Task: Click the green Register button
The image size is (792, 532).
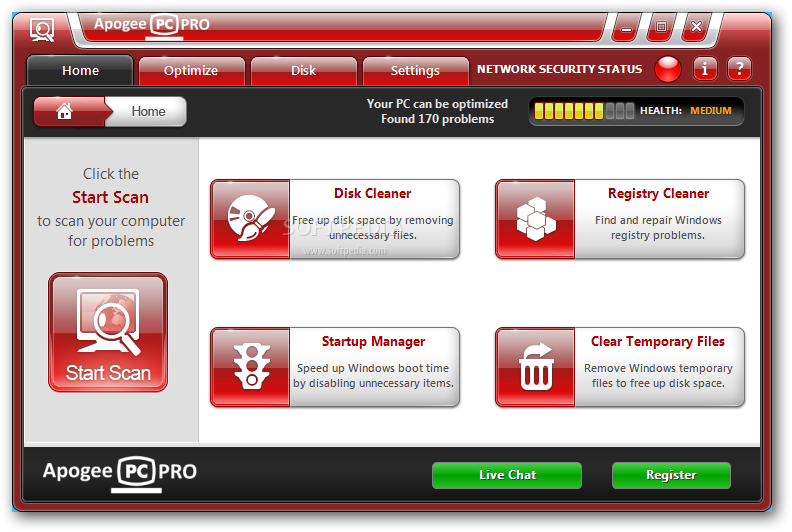Action: coord(671,475)
